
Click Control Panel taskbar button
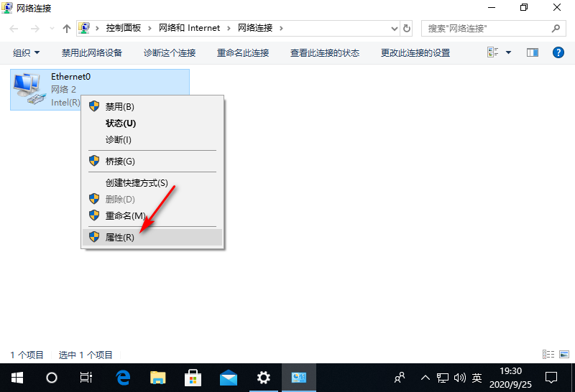pos(299,378)
